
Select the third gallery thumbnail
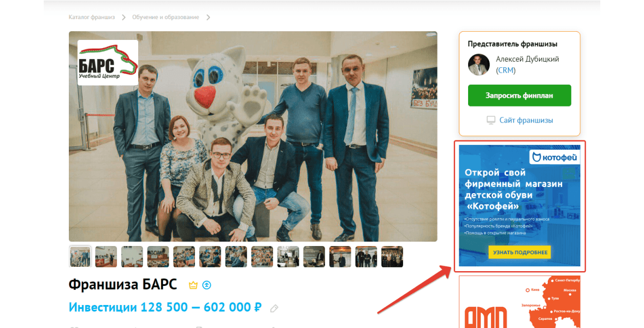(132, 256)
